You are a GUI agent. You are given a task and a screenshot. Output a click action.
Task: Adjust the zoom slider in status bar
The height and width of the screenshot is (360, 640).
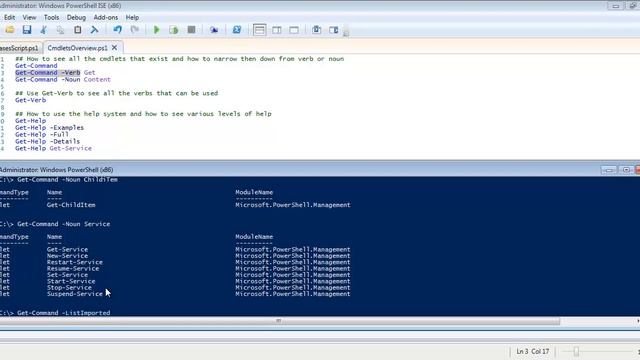[576, 351]
